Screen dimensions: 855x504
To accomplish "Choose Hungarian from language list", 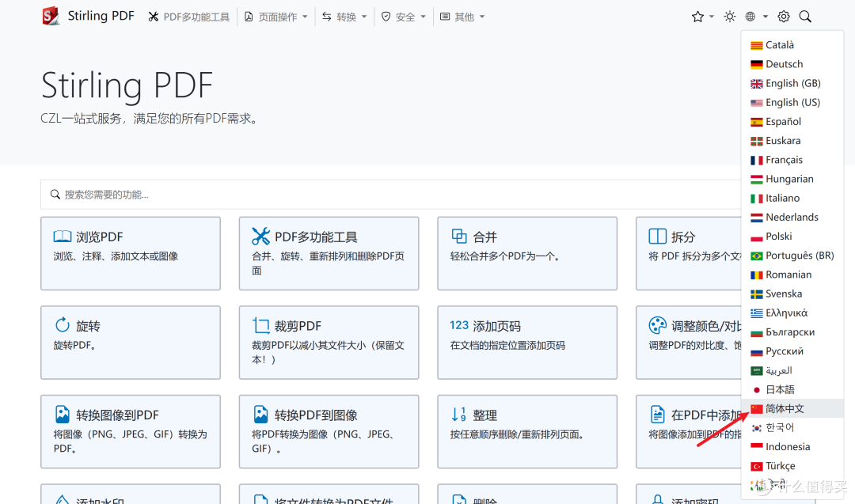I will click(x=792, y=179).
